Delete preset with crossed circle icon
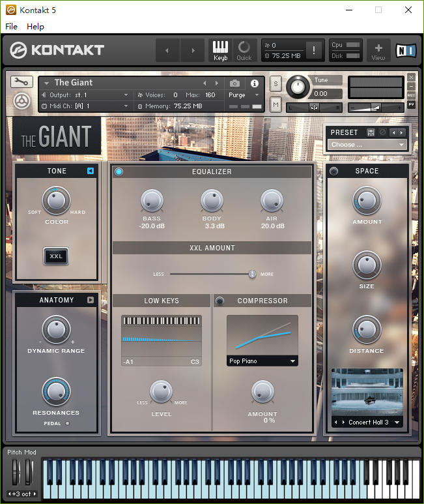 382,132
